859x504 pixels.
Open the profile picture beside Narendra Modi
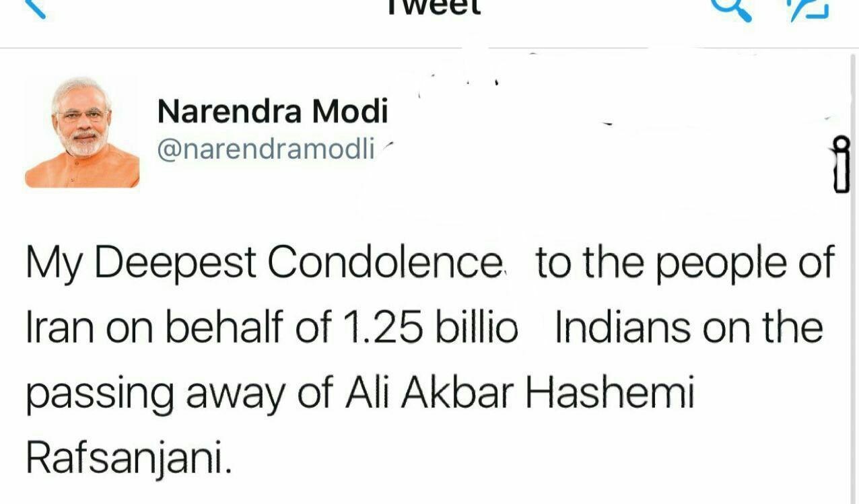pyautogui.click(x=82, y=132)
